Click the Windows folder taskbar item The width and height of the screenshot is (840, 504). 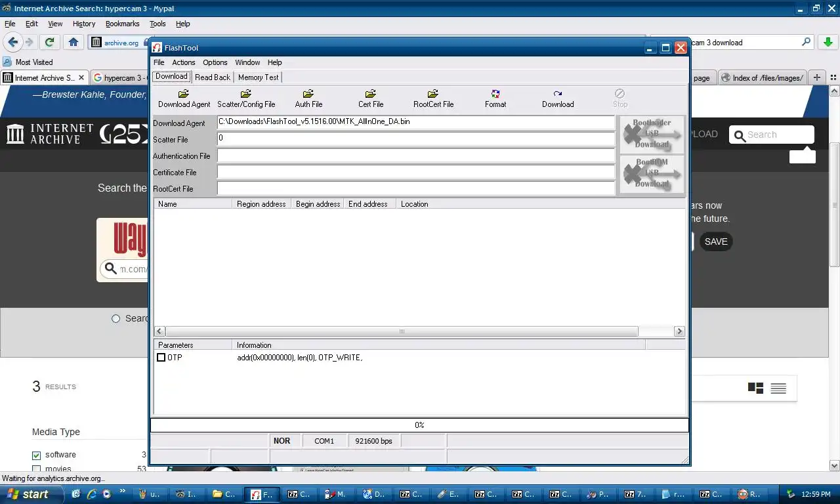(x=224, y=494)
